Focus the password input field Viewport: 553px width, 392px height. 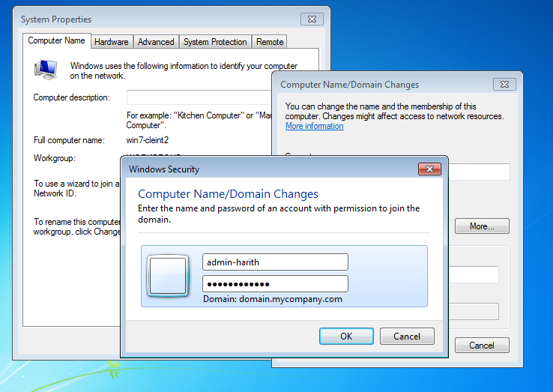[275, 284]
